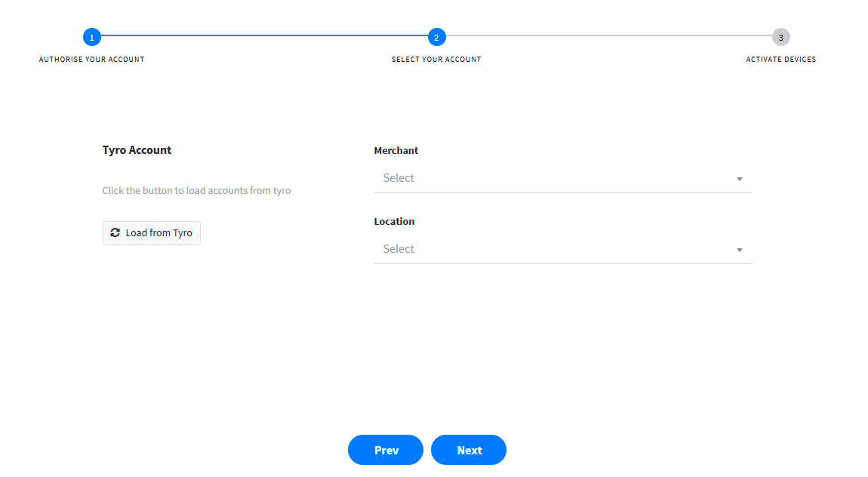Viewport: 868px width, 477px height.
Task: Click the Merchant Select field
Action: (563, 178)
